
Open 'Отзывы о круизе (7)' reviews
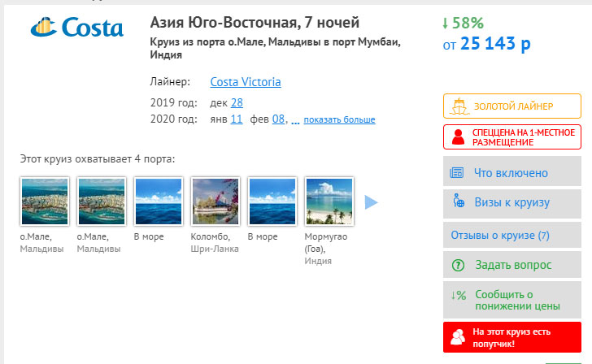[500, 235]
